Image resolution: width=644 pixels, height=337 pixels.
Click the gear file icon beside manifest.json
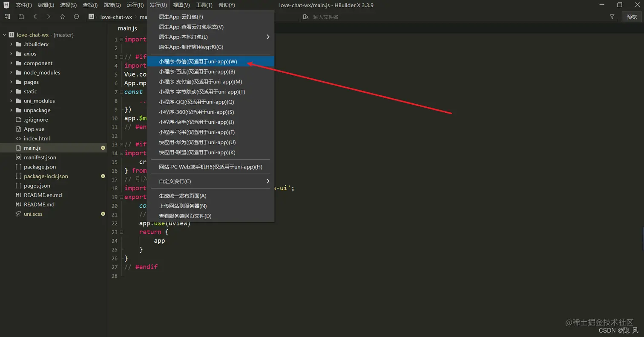coord(18,157)
